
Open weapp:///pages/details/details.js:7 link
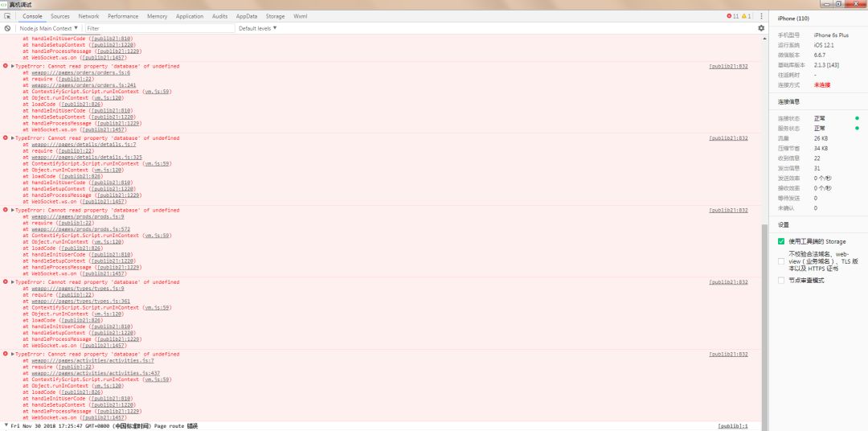tap(84, 145)
